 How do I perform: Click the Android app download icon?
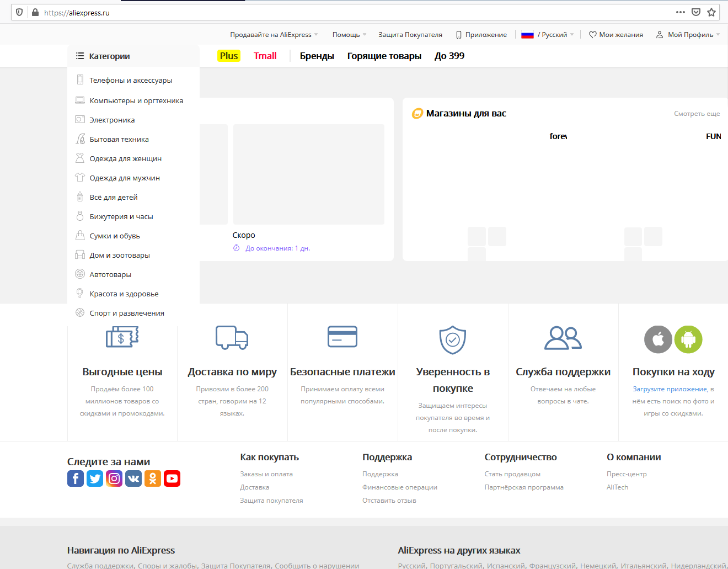click(688, 339)
